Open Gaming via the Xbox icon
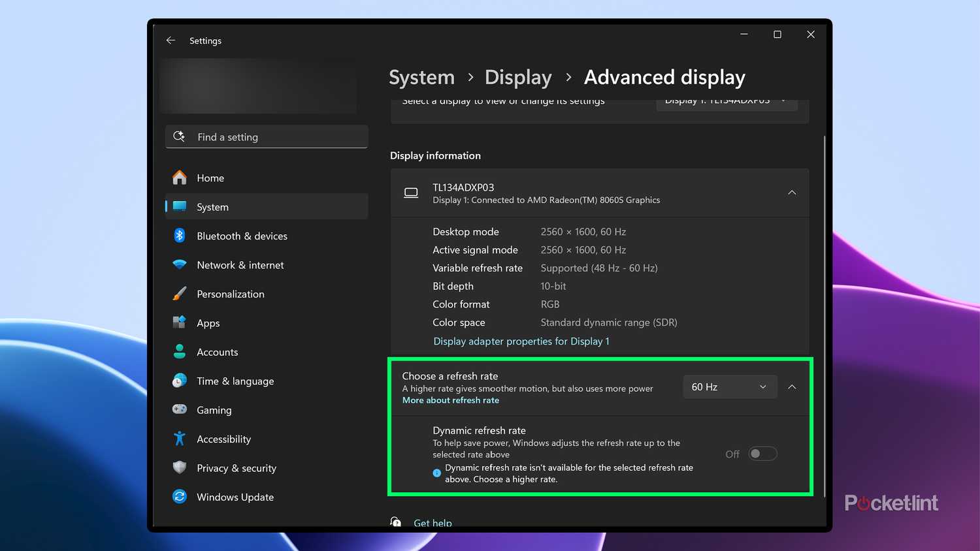Viewport: 980px width, 551px height. click(x=179, y=409)
